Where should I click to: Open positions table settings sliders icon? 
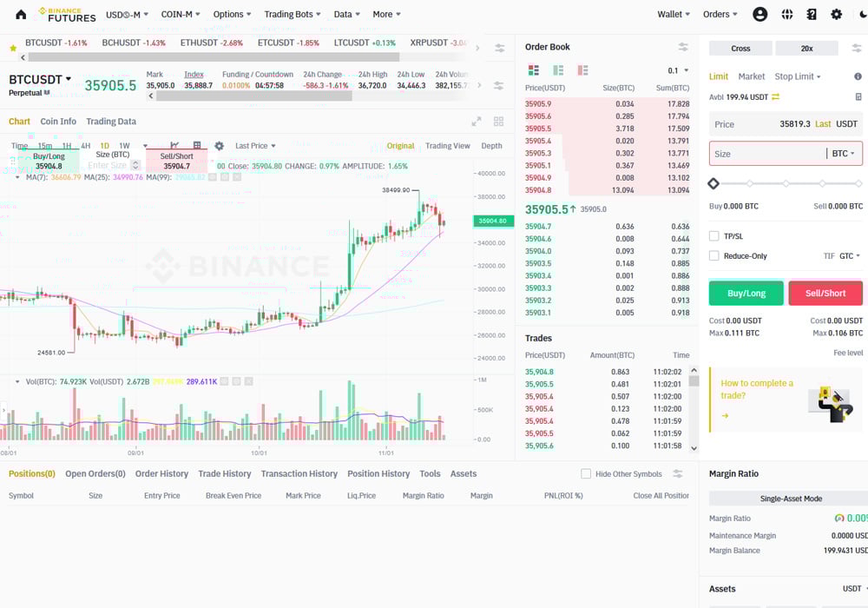pyautogui.click(x=678, y=473)
